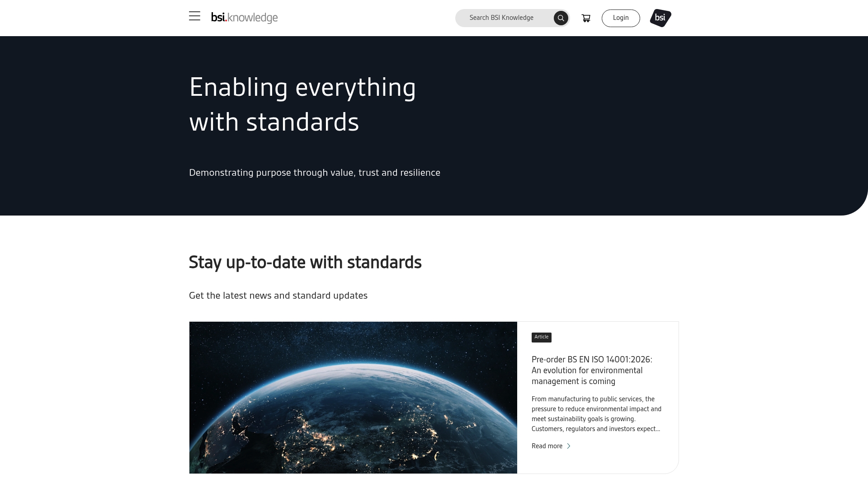
Task: Click the bsi.knowledge logo
Action: pos(244,18)
